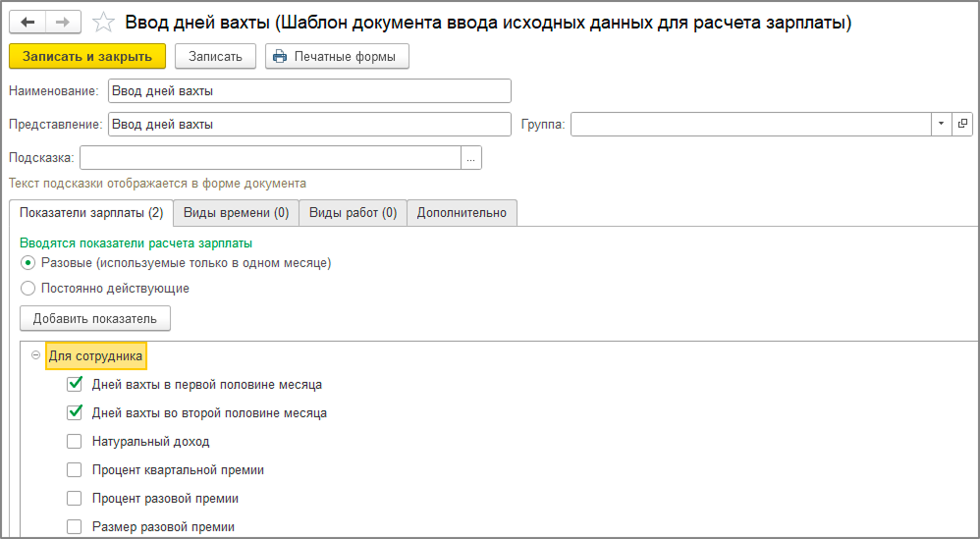Click the open icon beside Группа field
Viewport: 980px width, 539px height.
(x=961, y=124)
